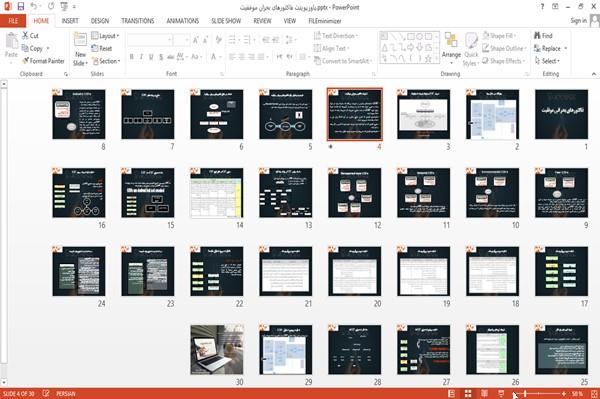Viewport: 600px width, 399px height.
Task: Expand the Section dropdown
Action: pyautogui.click(x=106, y=61)
